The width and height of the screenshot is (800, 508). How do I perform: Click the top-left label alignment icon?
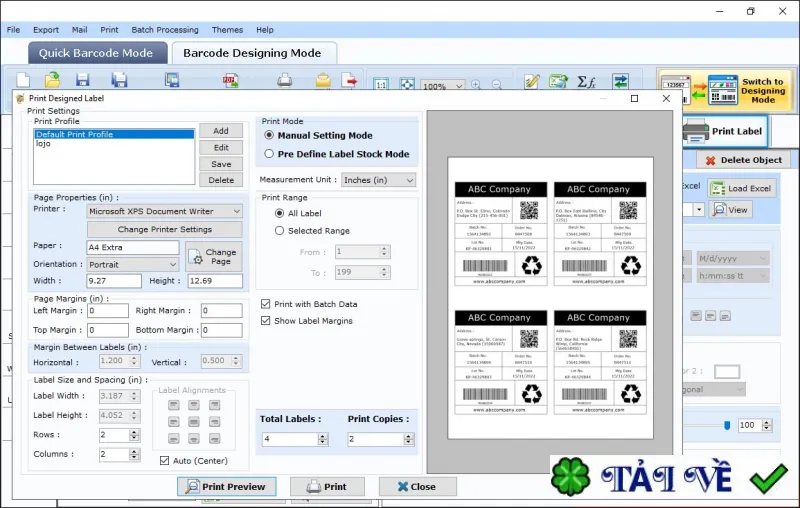click(x=173, y=405)
